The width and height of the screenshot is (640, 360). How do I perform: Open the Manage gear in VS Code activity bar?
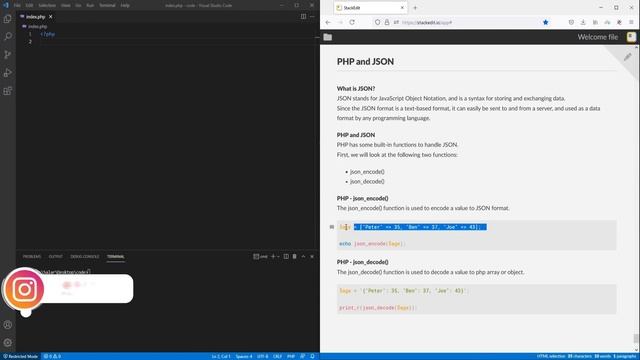tap(7, 342)
